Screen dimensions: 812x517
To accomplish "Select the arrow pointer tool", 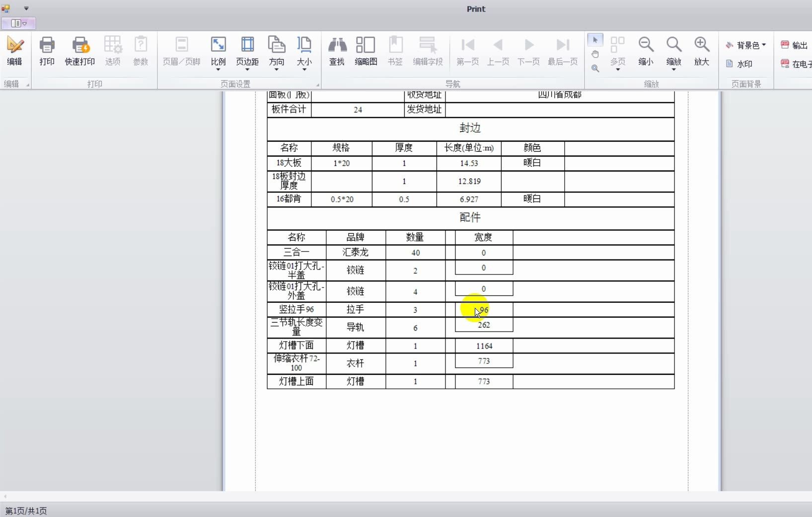I will click(595, 40).
